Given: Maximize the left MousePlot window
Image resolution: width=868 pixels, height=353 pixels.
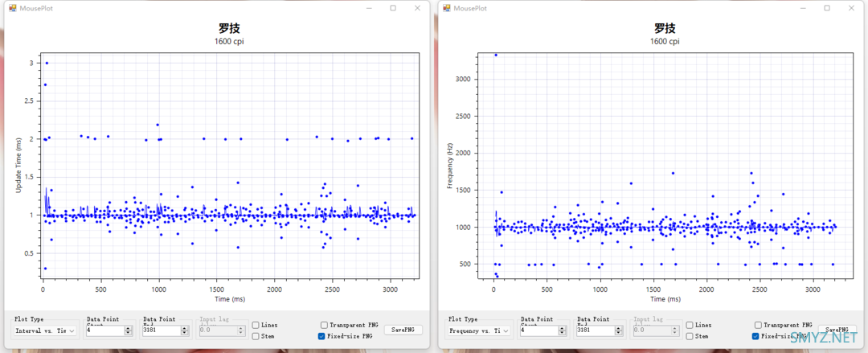Looking at the screenshot, I should click(393, 8).
